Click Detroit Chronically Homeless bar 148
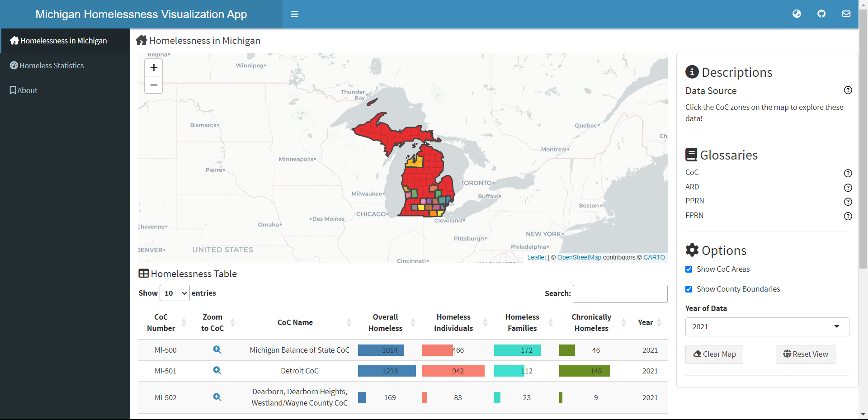 pyautogui.click(x=585, y=371)
